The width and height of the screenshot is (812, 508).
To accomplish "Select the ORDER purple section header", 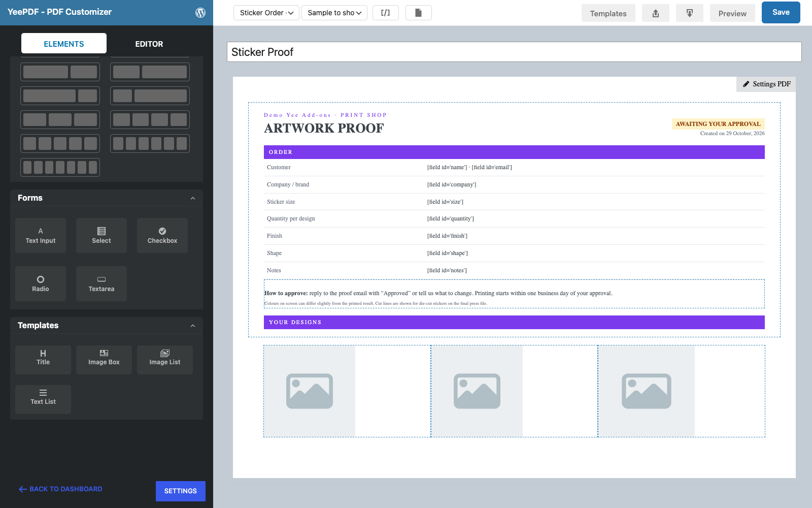I will 514,152.
